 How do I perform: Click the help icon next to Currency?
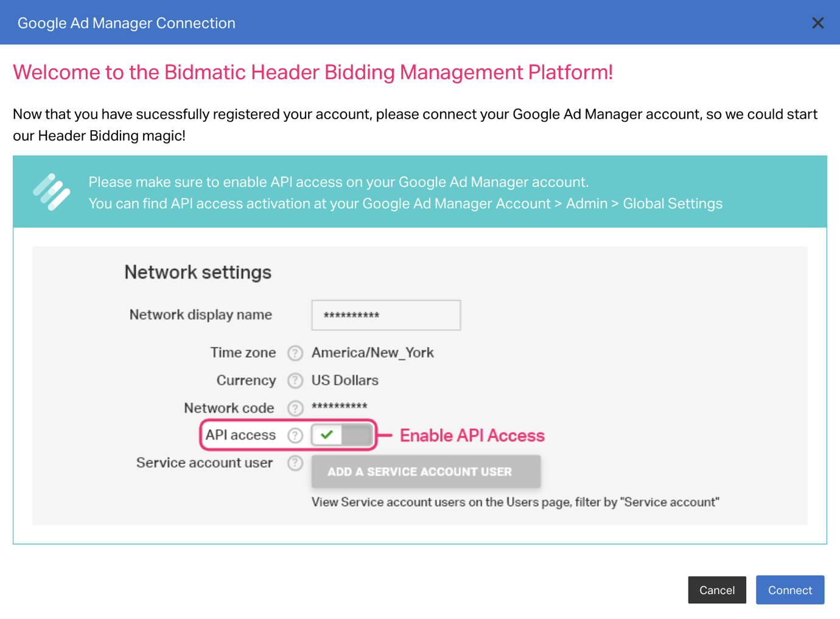pyautogui.click(x=295, y=380)
